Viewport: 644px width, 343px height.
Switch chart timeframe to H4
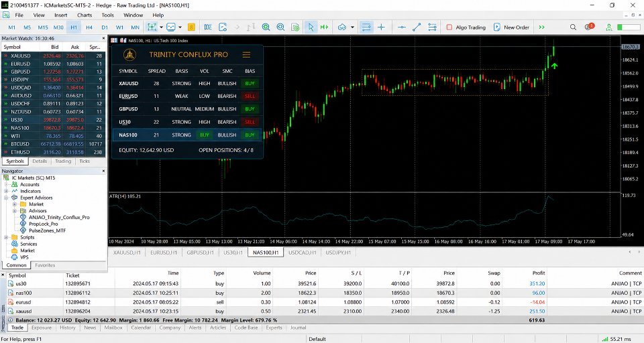click(x=89, y=27)
